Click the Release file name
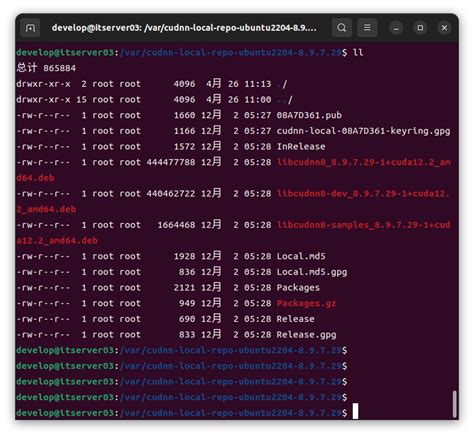Viewport: 474px width, 437px height. 295,319
